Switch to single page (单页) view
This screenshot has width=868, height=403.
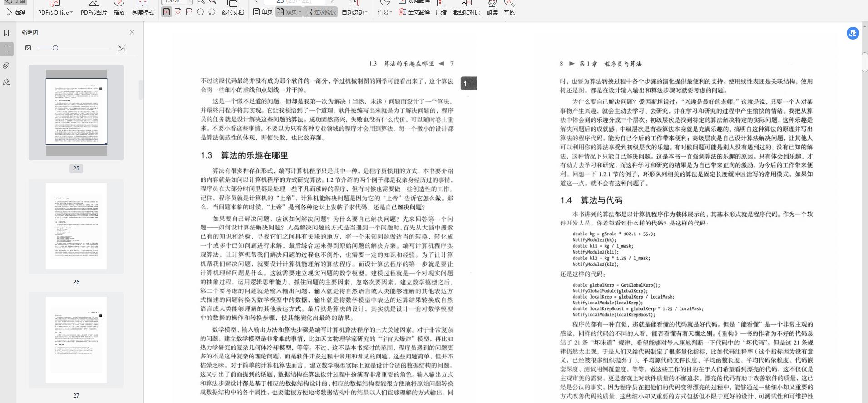(263, 12)
